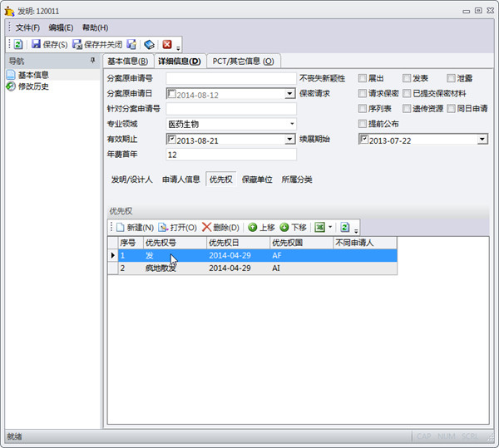Click the 基本信息 document icon in the navigation panel
The image size is (499, 448).
tap(11, 75)
